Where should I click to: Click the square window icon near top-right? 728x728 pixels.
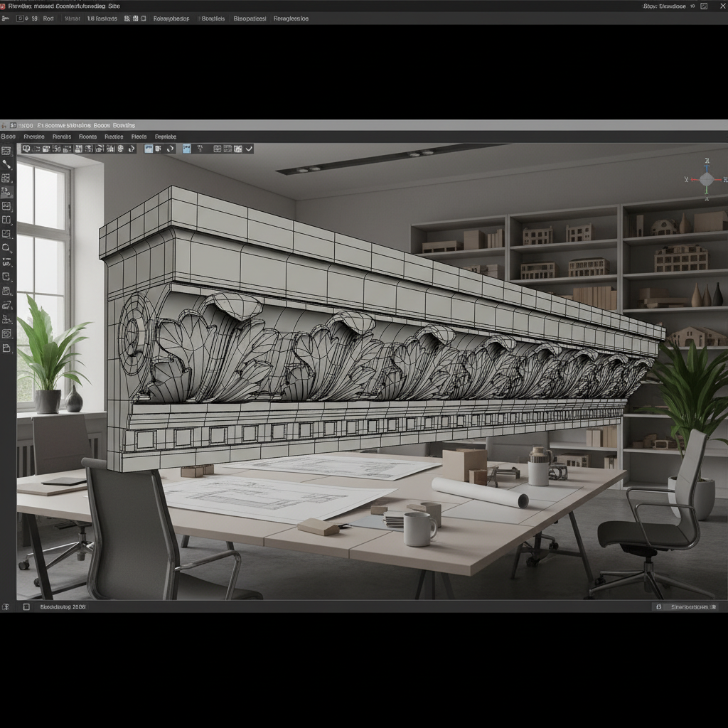click(704, 6)
